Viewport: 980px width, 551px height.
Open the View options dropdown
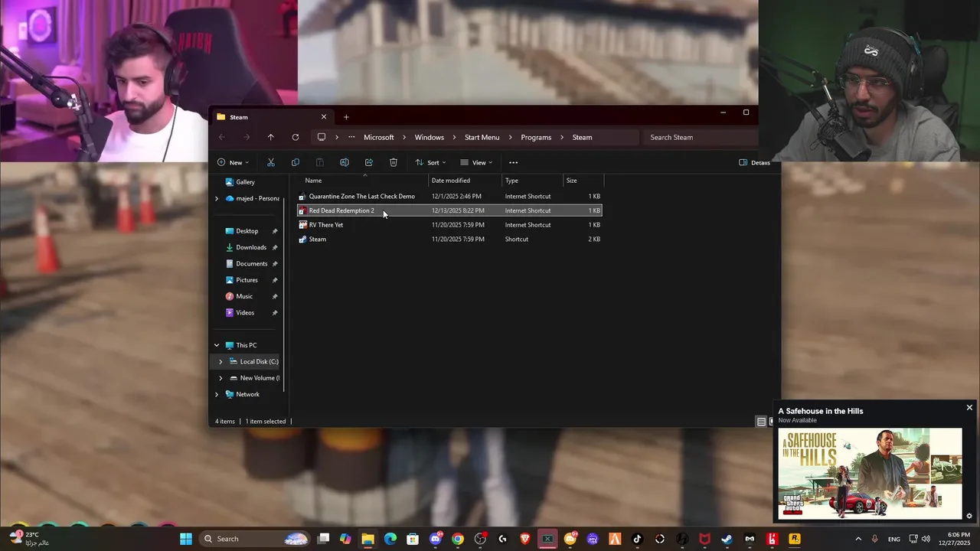[476, 162]
